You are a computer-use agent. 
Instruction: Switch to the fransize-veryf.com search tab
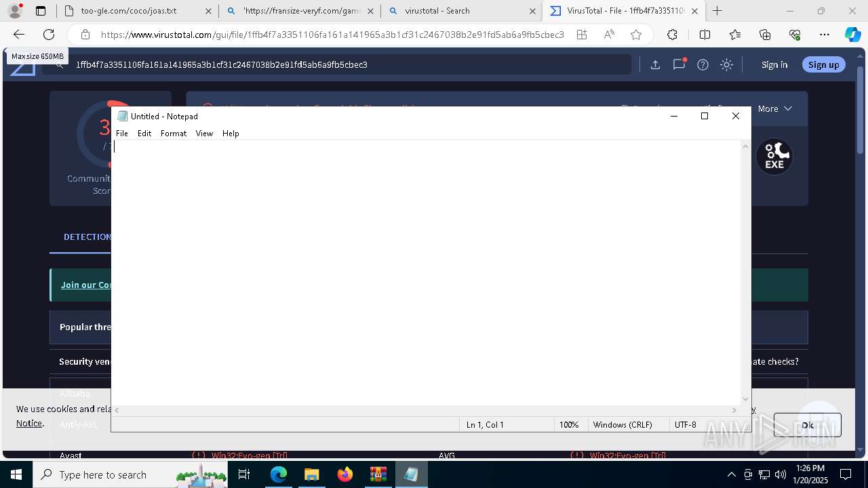point(302,11)
